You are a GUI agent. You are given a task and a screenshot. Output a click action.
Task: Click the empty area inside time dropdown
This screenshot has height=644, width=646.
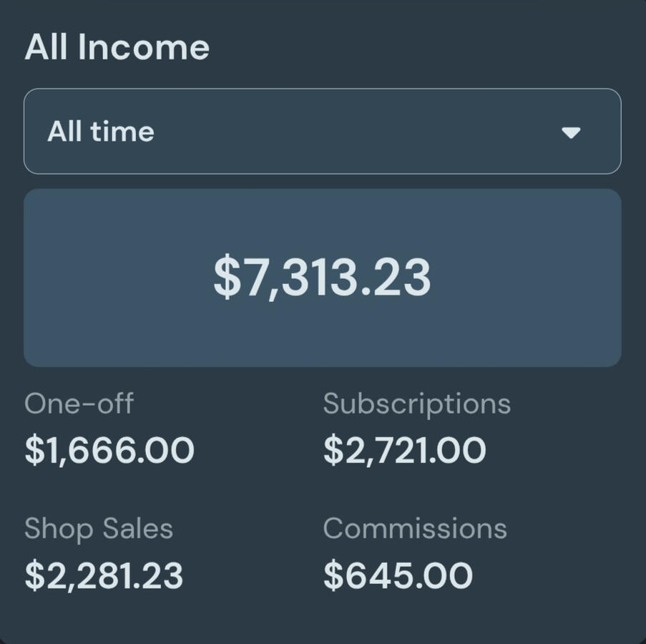358,132
